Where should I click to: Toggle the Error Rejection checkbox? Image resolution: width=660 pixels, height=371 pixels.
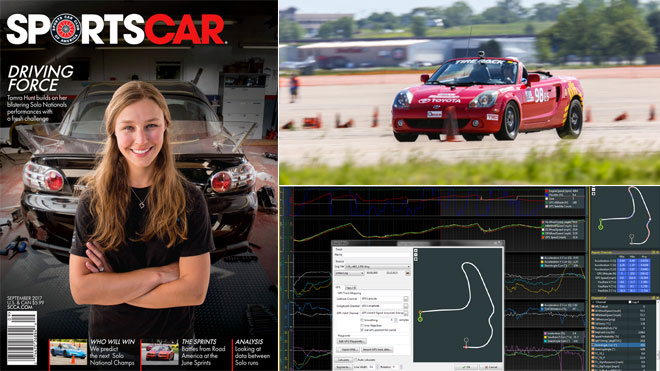[362, 326]
